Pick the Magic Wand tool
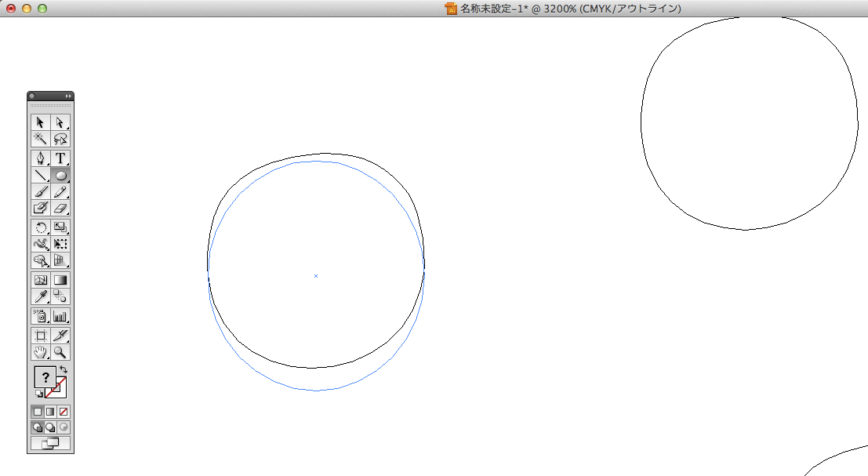This screenshot has height=476, width=868. click(x=41, y=139)
